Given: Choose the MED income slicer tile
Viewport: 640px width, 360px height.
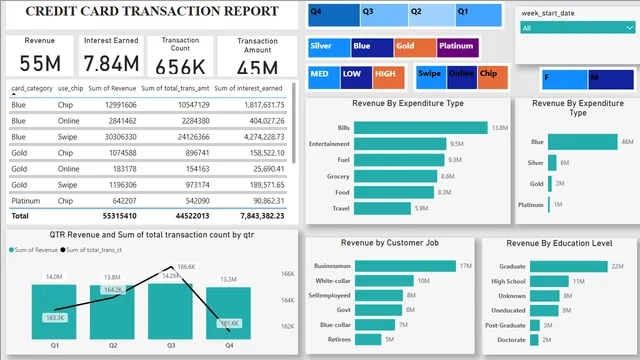Looking at the screenshot, I should click(x=324, y=77).
